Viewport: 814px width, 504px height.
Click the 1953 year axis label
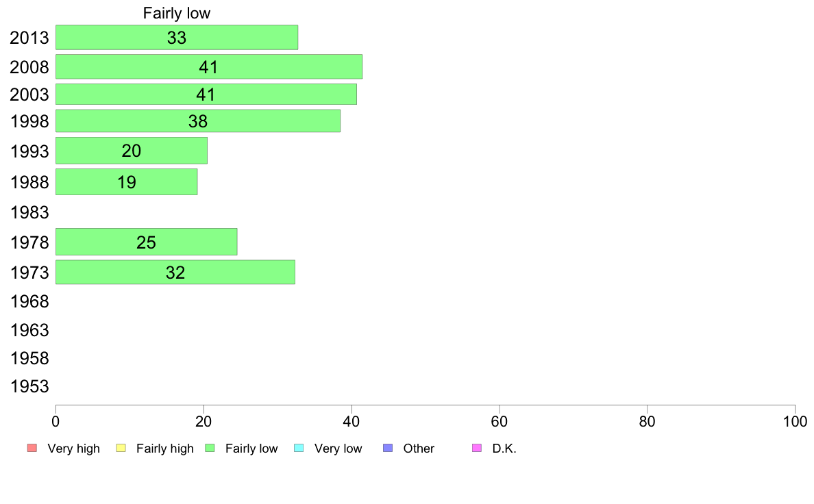(x=29, y=386)
